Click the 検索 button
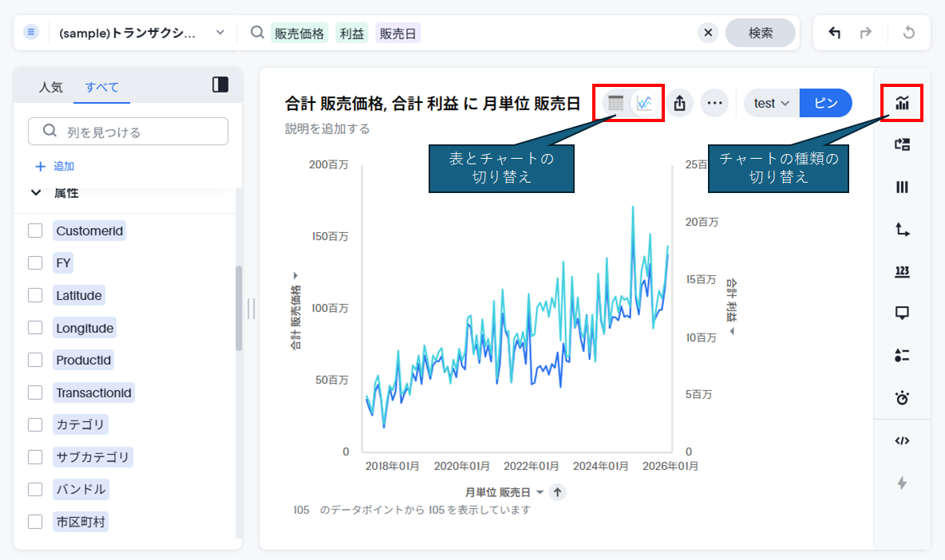This screenshot has height=560, width=945. [x=760, y=33]
